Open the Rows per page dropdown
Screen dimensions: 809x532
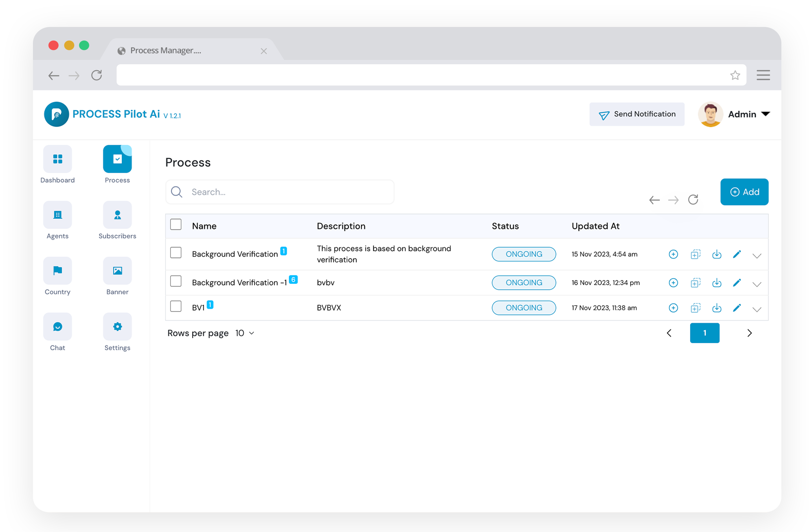(244, 333)
